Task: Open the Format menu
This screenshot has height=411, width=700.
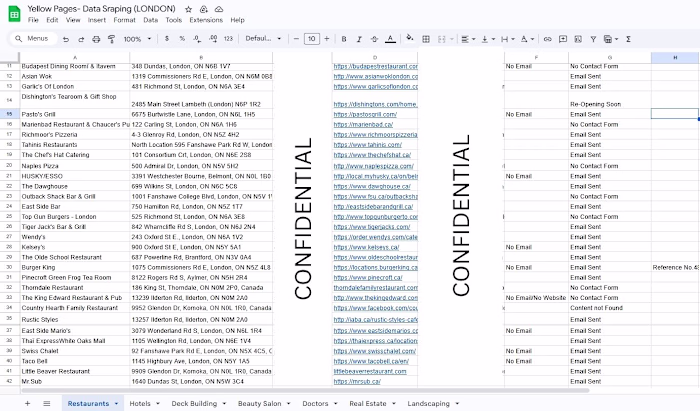Action: point(124,20)
